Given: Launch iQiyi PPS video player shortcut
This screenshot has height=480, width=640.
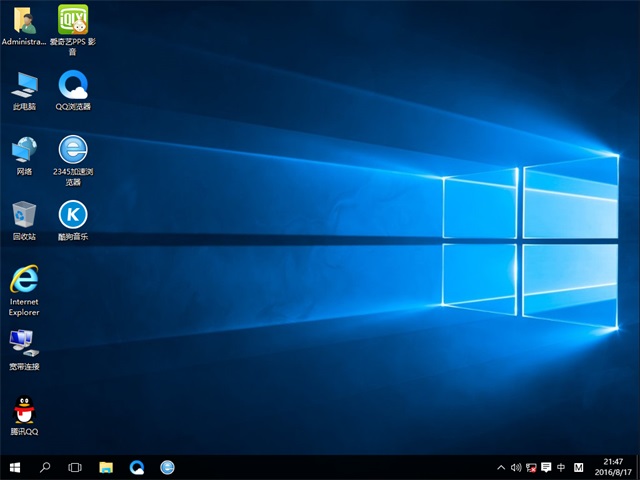Looking at the screenshot, I should [x=73, y=20].
